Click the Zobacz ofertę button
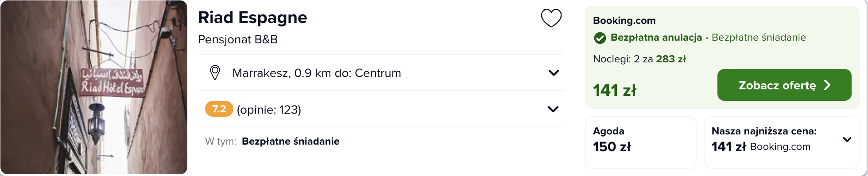 pyautogui.click(x=784, y=85)
